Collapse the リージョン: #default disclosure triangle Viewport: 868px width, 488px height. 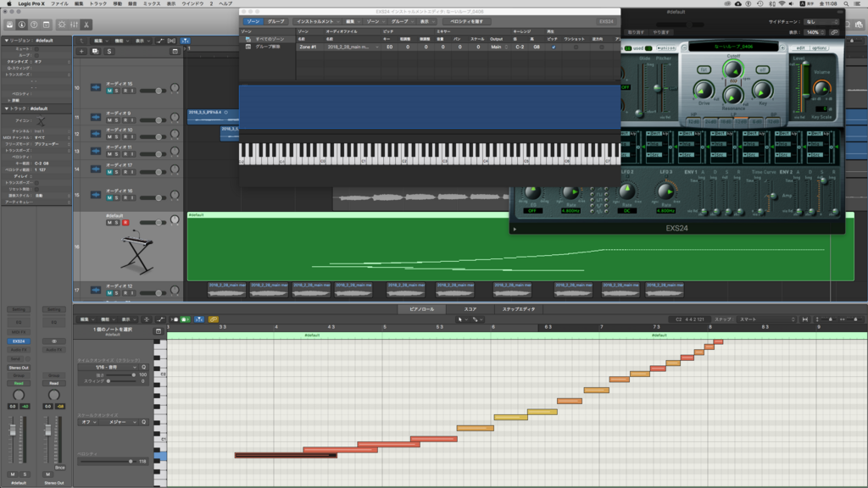pos(7,41)
